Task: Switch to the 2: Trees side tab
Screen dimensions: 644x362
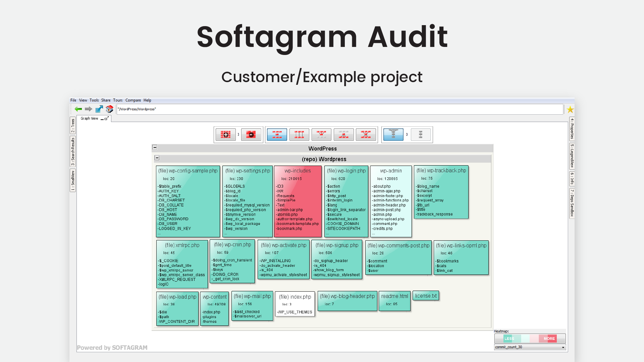Action: click(x=72, y=123)
